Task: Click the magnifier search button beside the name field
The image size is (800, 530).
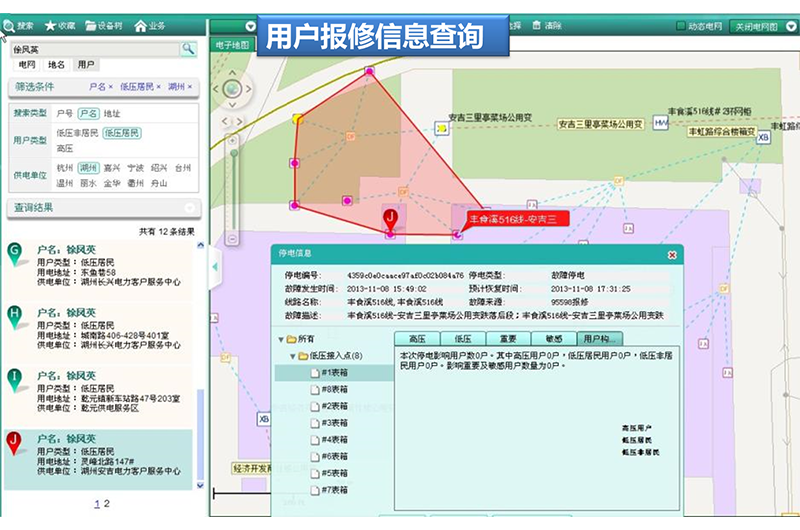Action: pyautogui.click(x=188, y=48)
